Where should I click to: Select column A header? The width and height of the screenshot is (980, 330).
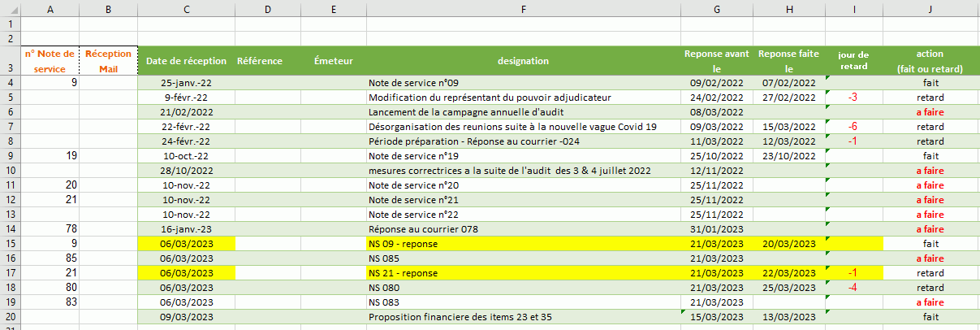pos(51,8)
